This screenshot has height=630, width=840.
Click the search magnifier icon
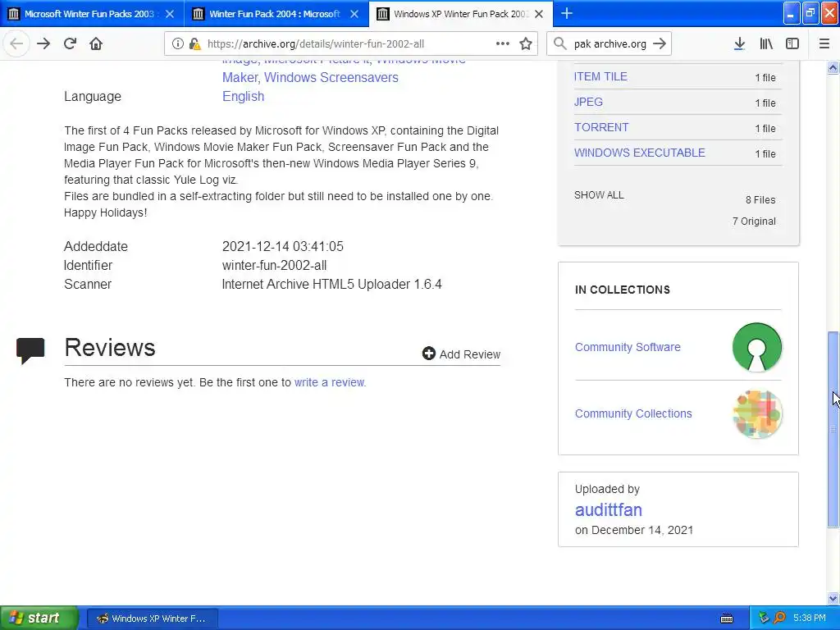[x=559, y=44]
